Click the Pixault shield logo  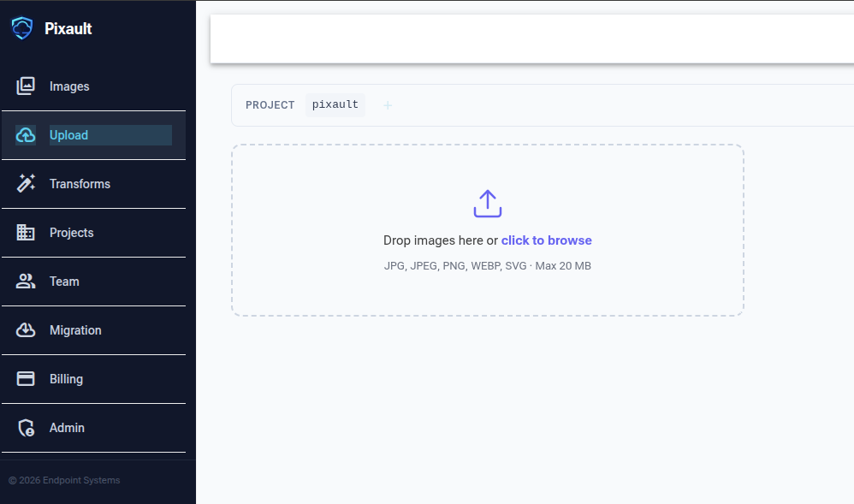tap(22, 28)
